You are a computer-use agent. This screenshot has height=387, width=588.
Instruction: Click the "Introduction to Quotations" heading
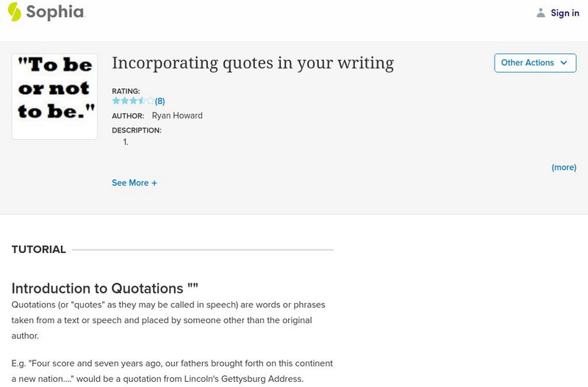(x=105, y=288)
